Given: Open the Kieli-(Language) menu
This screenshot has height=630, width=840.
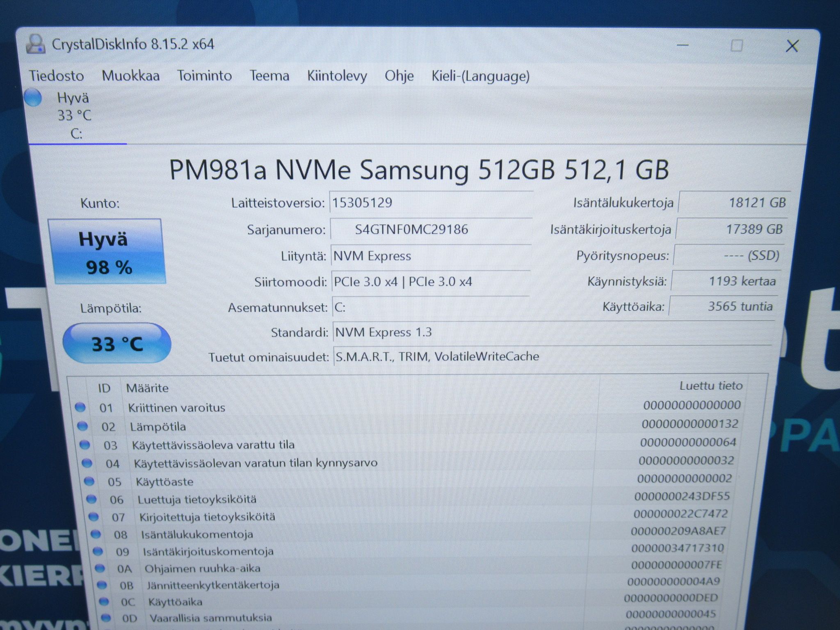Looking at the screenshot, I should tap(481, 76).
